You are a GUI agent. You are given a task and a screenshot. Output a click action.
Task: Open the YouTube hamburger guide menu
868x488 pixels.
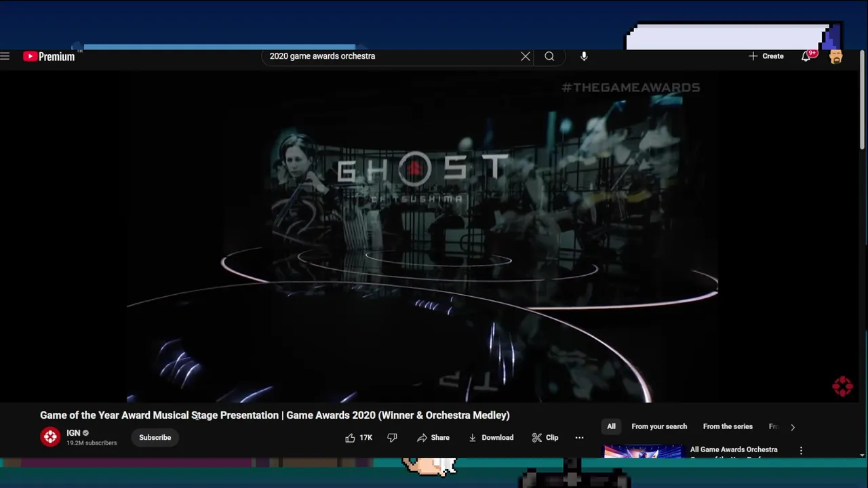(5, 56)
